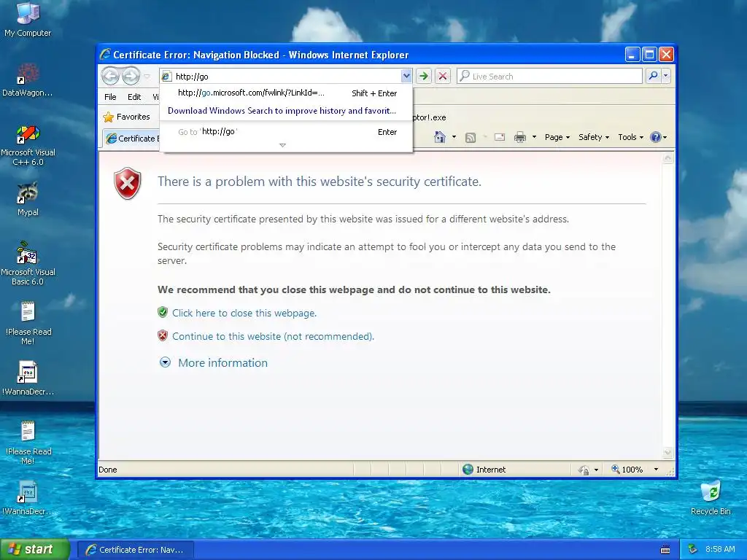Expand the address bar dropdown arrow

406,76
